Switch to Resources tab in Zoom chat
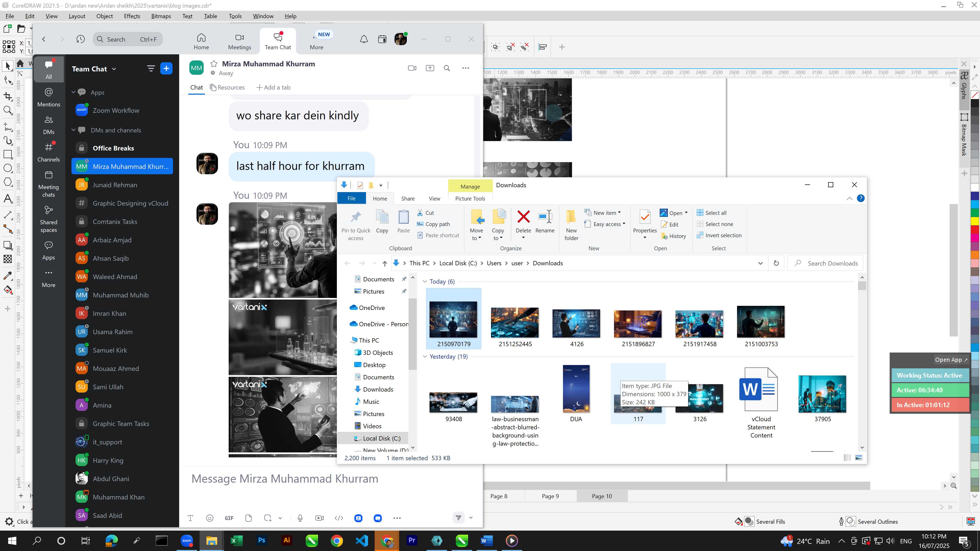 227,87
